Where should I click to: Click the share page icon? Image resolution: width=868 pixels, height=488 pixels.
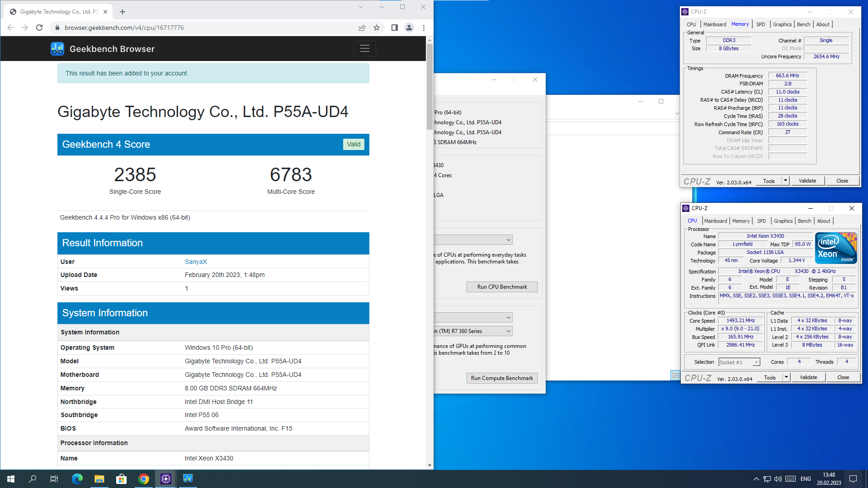[362, 28]
